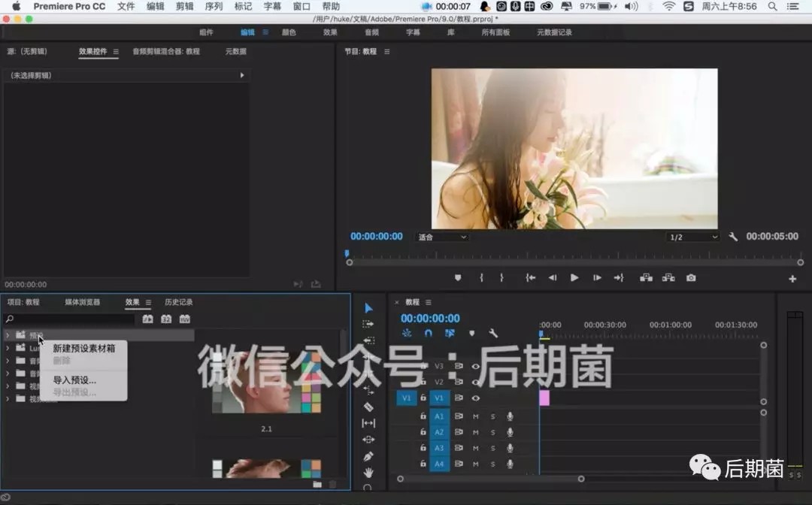The height and width of the screenshot is (505, 812).
Task: Switch to the 历史记录 tab
Action: [x=179, y=302]
